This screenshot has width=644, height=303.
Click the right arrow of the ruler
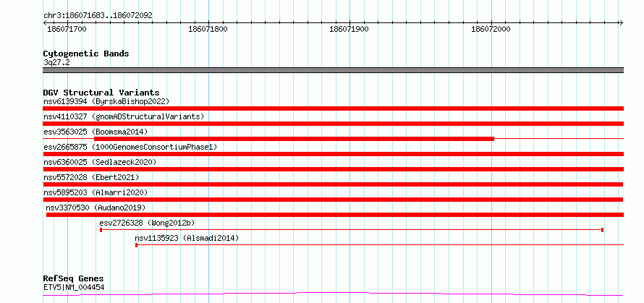[x=621, y=22]
